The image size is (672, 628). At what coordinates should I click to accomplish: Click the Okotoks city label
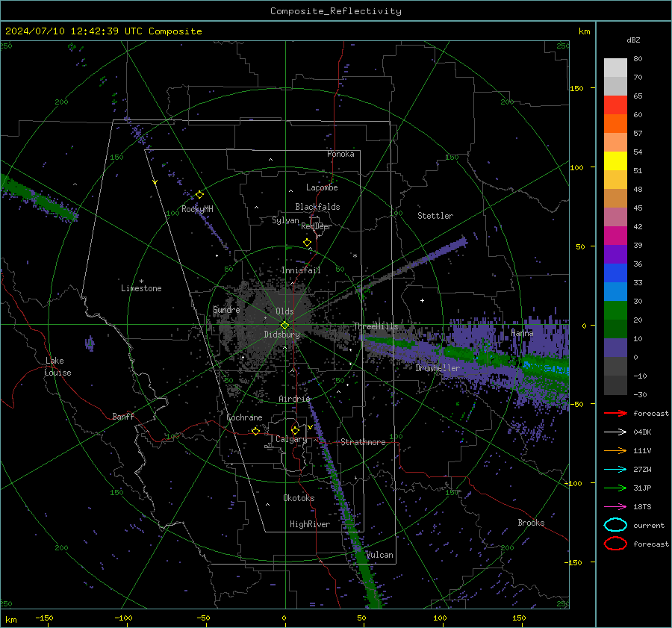coord(299,498)
